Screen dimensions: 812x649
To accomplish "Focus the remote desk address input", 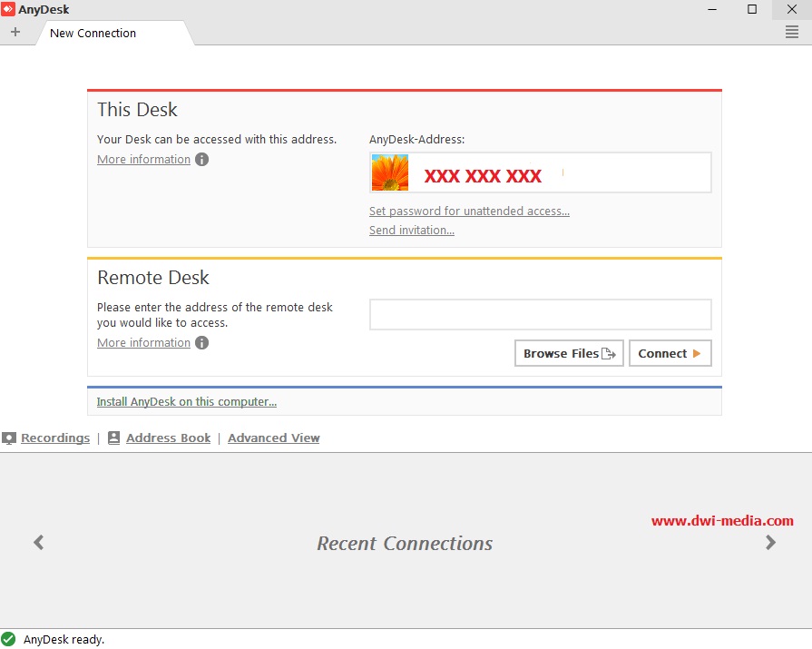I will point(540,314).
